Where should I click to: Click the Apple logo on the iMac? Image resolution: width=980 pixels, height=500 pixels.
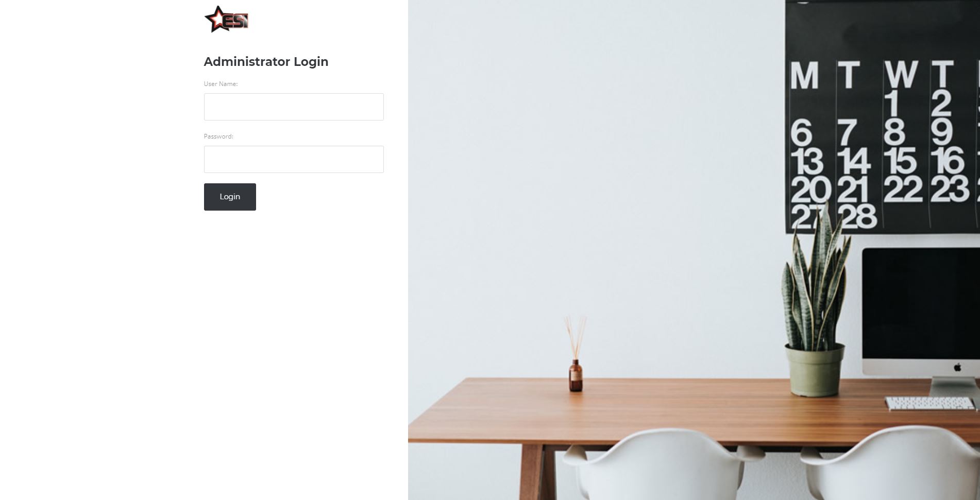pos(957,367)
